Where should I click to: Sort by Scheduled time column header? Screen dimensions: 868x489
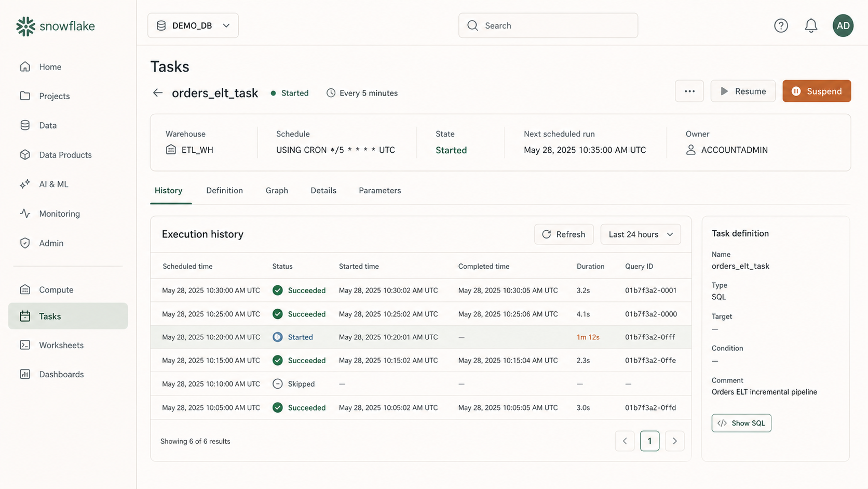187,267
